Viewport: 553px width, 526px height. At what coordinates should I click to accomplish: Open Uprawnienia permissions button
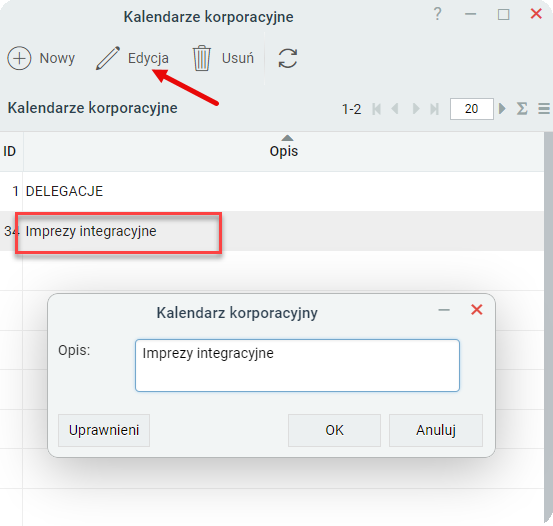[104, 430]
